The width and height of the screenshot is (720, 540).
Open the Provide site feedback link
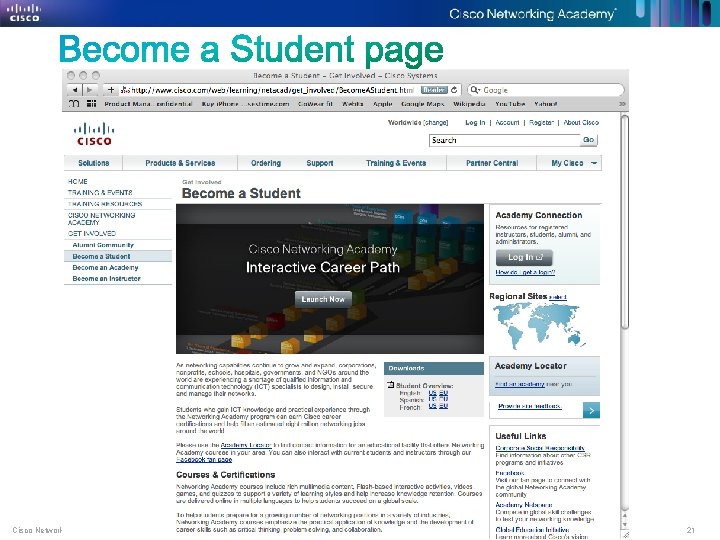pos(529,406)
